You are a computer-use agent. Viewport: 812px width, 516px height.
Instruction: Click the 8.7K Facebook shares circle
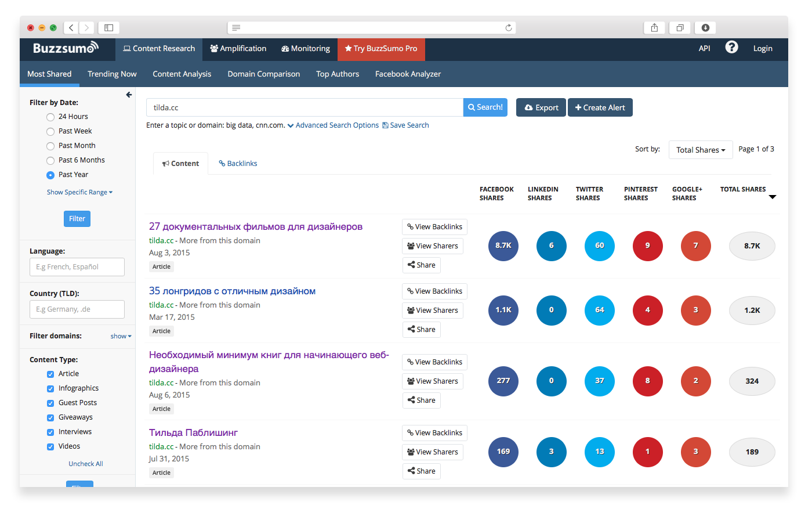[x=503, y=246]
